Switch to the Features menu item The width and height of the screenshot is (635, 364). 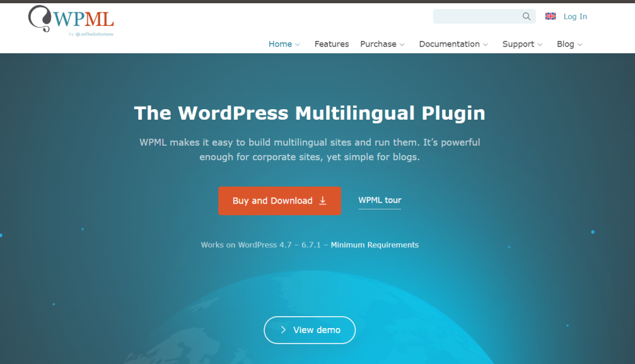coord(332,44)
